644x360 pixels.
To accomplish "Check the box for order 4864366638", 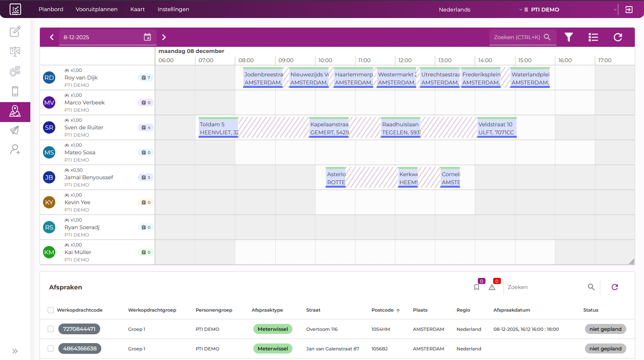I will (x=51, y=348).
